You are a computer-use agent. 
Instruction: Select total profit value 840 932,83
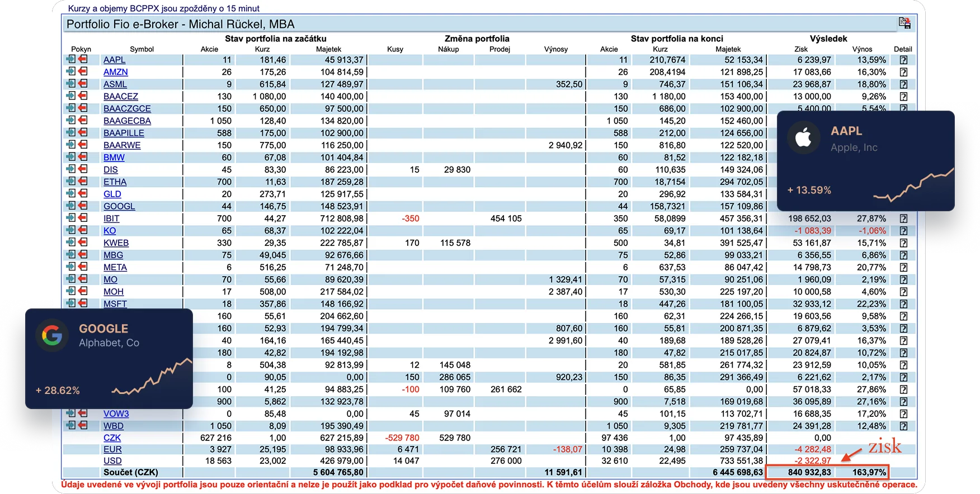(809, 472)
